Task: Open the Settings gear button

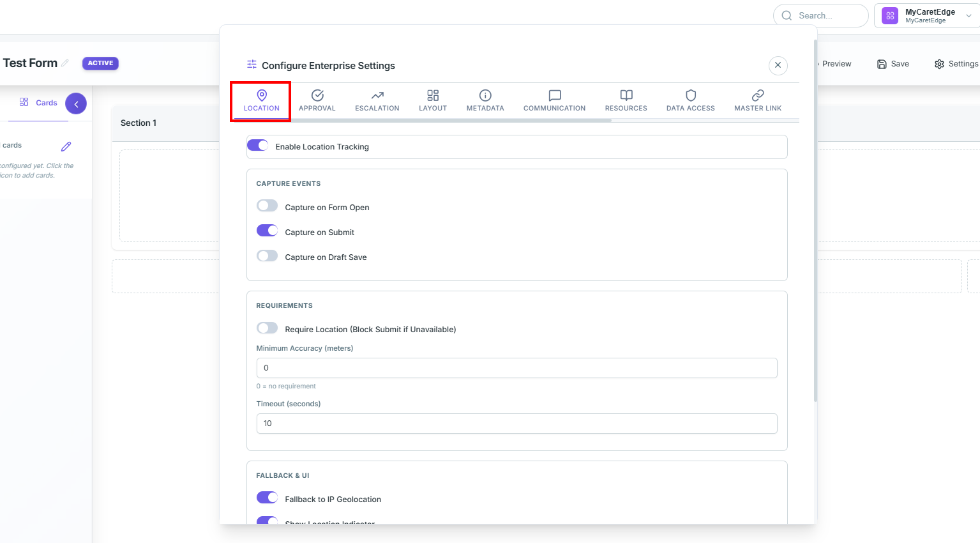Action: (956, 64)
